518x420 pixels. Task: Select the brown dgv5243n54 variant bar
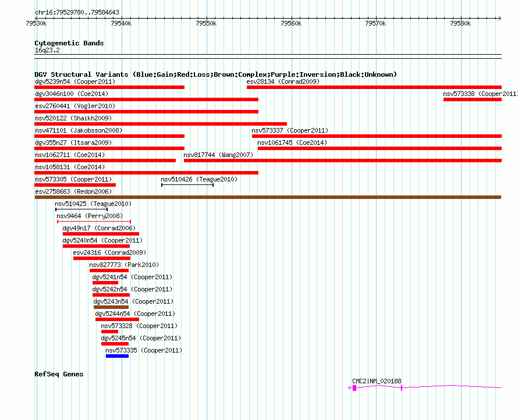coord(111,307)
